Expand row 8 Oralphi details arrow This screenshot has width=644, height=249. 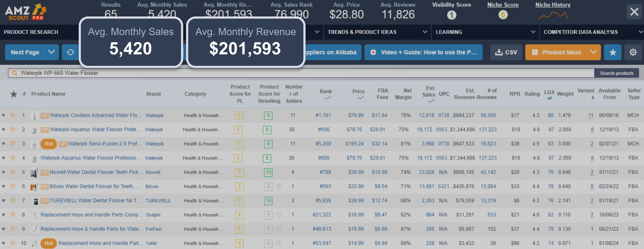[4, 215]
